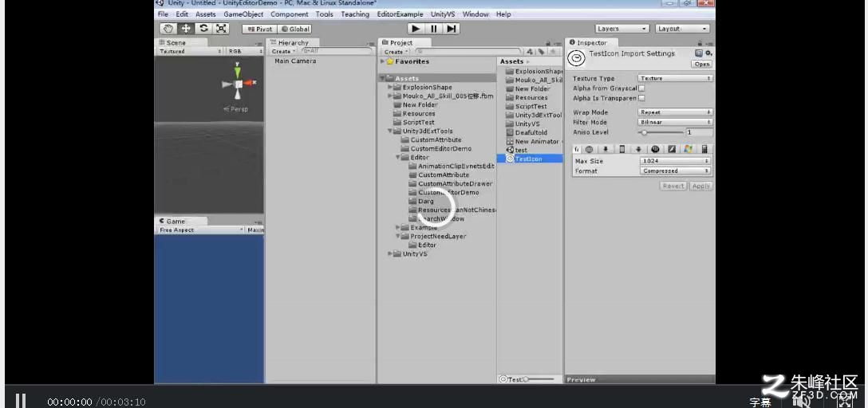Open the Project Create dropdown
This screenshot has width=868, height=408.
[396, 52]
